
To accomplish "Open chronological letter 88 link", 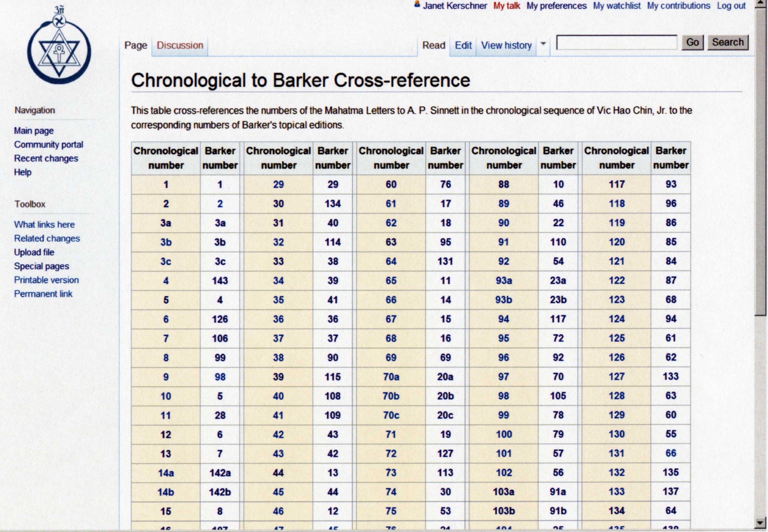I will [x=504, y=184].
